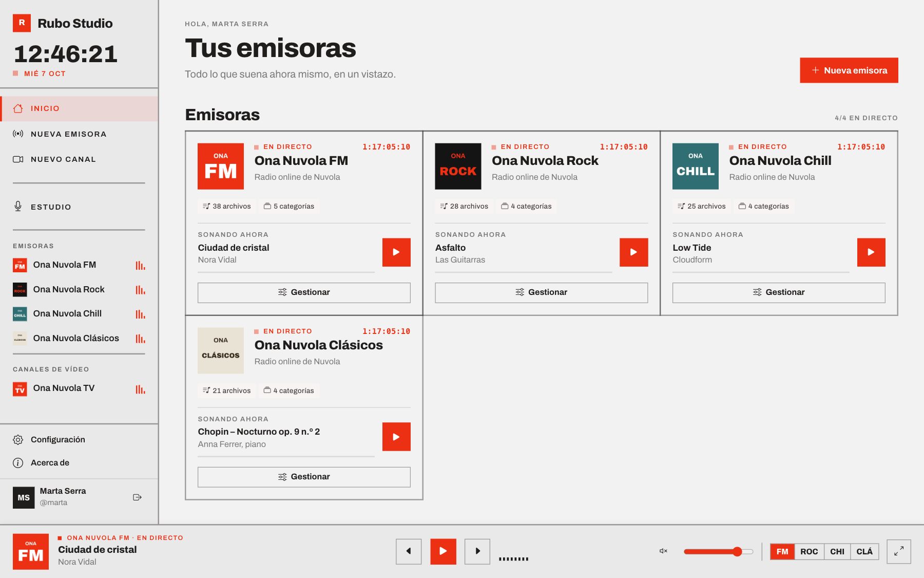Click Gestionar for Ona Nuvola FM
Screen dimensions: 924x578
[x=304, y=292]
